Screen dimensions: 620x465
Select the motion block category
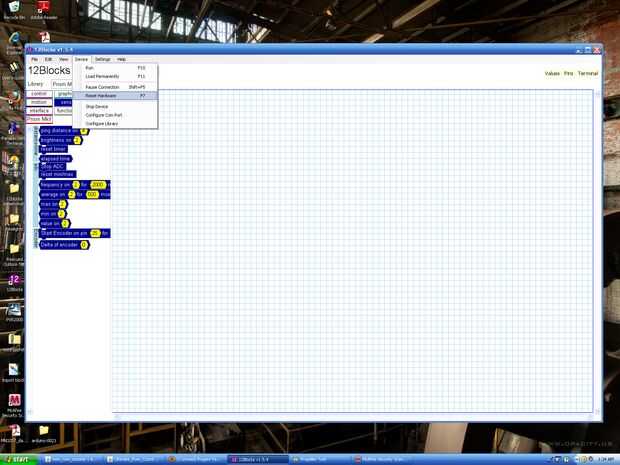click(39, 102)
